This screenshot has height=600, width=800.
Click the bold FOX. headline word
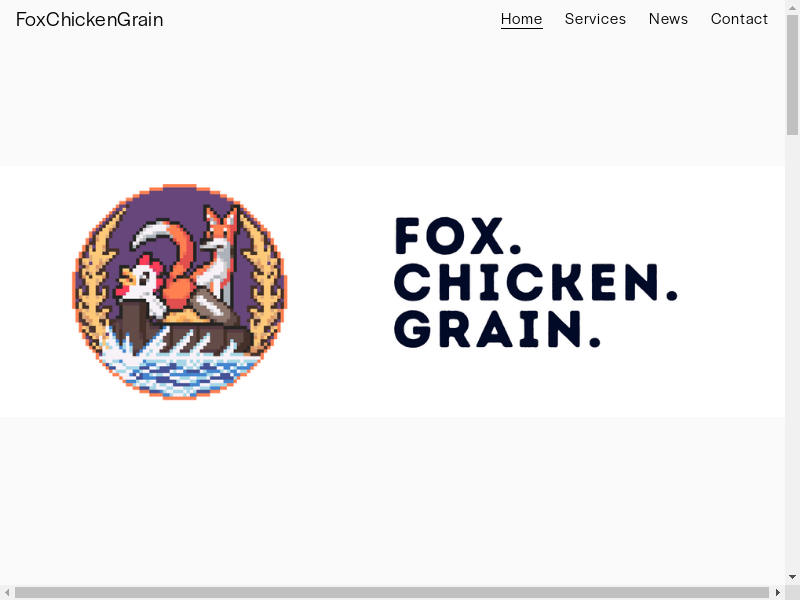[458, 236]
